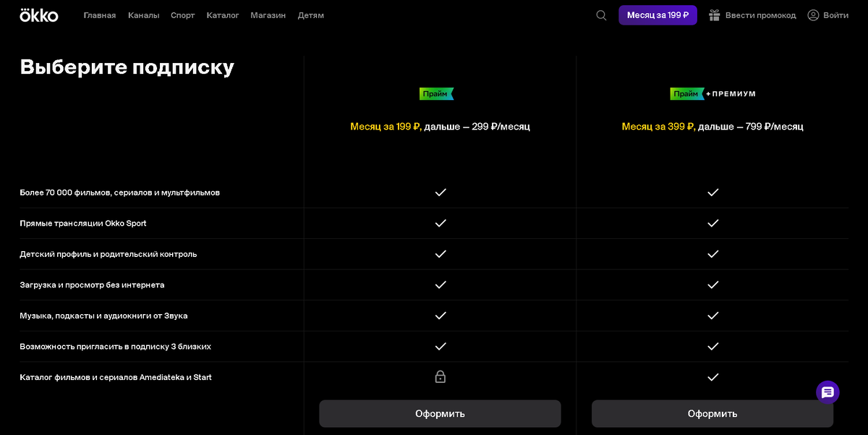
Task: Click text Возможность пригласить в подписку 3 близких
Action: point(116,346)
